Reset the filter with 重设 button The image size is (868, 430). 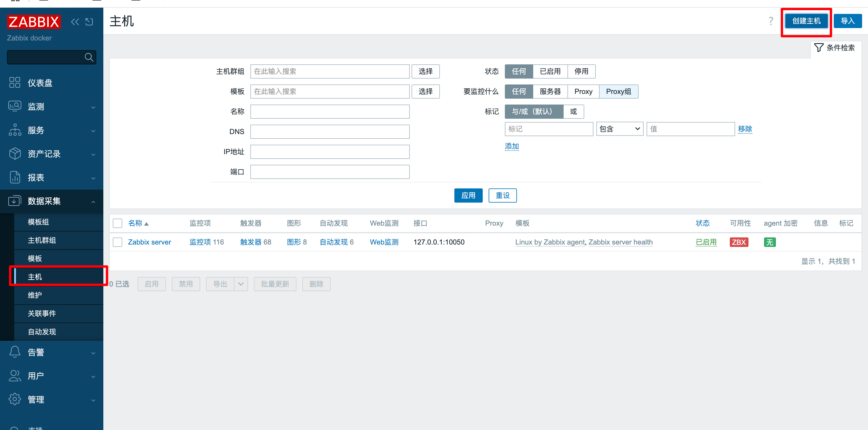pyautogui.click(x=502, y=196)
